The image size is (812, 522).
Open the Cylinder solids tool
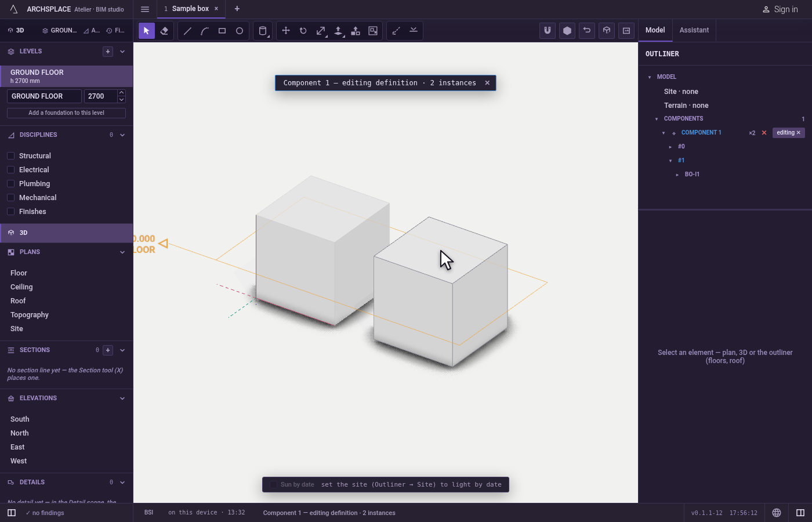pos(263,31)
